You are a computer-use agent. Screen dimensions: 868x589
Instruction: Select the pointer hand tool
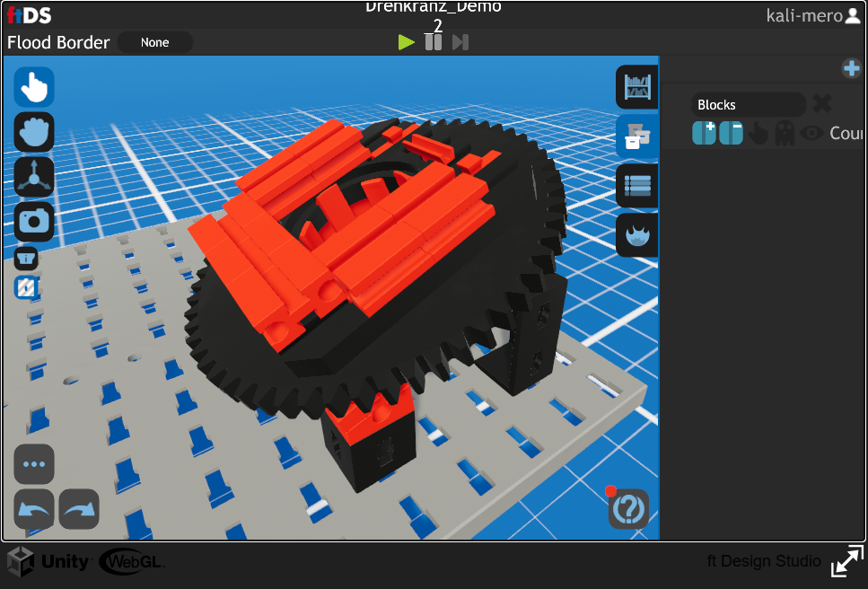(x=34, y=87)
